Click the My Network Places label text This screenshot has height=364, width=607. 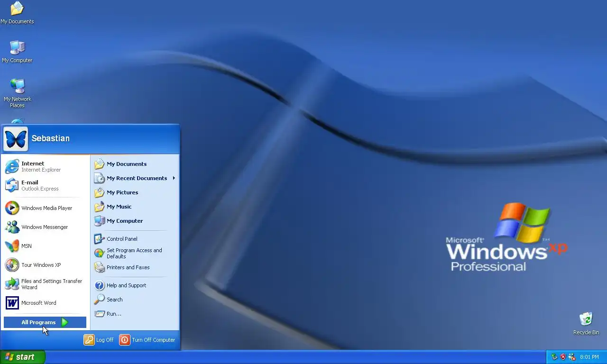tap(18, 102)
